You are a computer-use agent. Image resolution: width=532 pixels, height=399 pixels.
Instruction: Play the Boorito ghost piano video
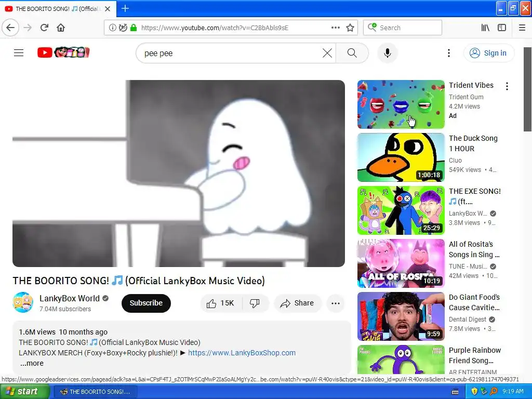point(179,174)
